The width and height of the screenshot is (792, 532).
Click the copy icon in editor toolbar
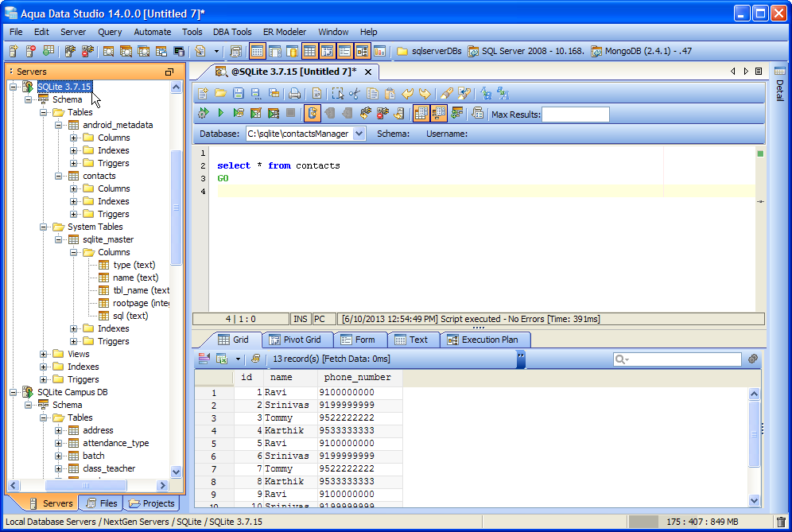(372, 94)
